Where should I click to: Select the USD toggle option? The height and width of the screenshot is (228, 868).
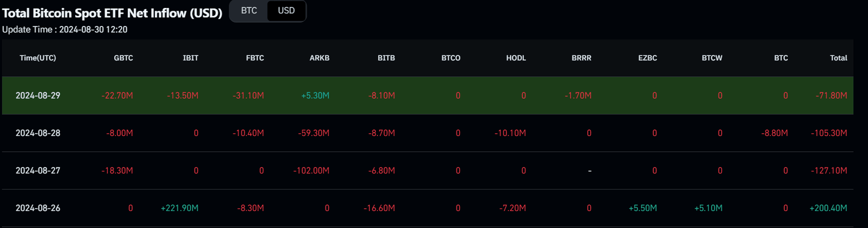pos(286,11)
